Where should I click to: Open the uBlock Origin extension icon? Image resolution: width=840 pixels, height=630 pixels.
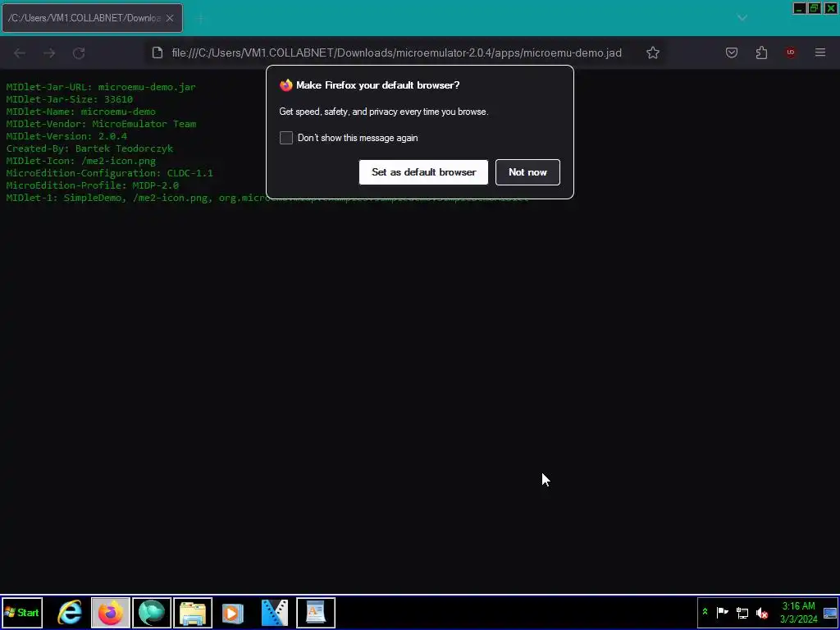[791, 52]
